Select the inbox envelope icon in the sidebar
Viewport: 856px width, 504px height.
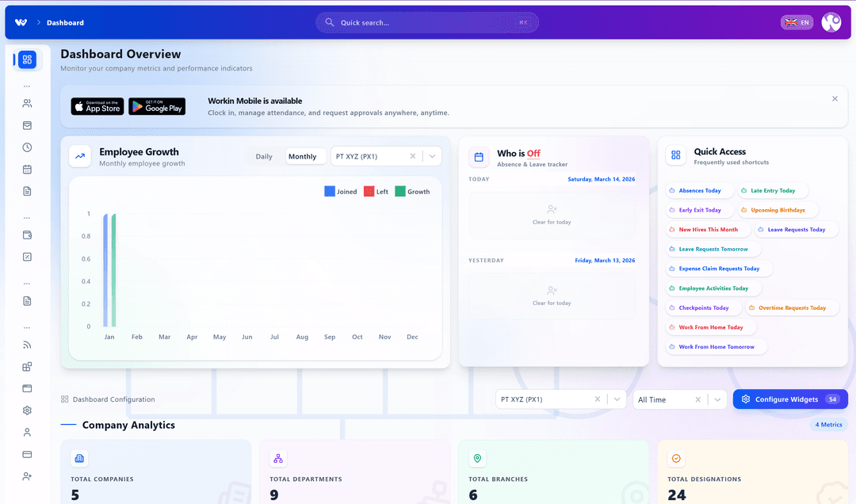[27, 124]
